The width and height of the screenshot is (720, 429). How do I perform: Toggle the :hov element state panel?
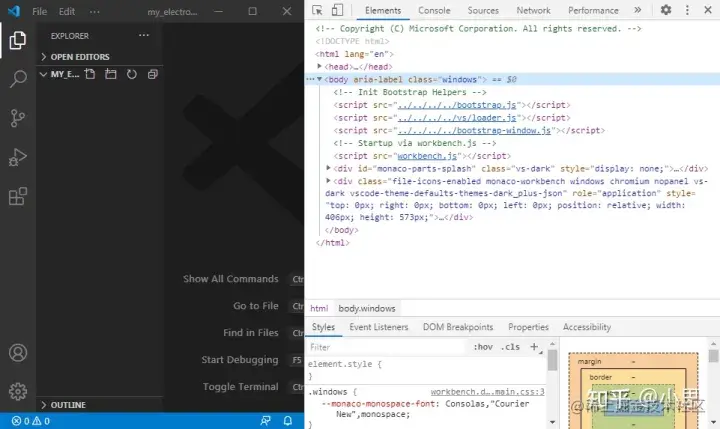483,347
